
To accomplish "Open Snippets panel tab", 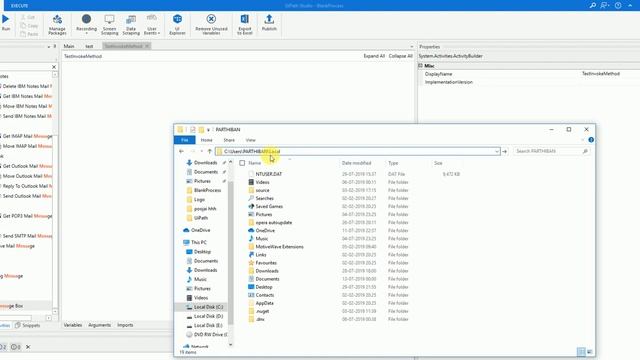I will click(x=28, y=325).
